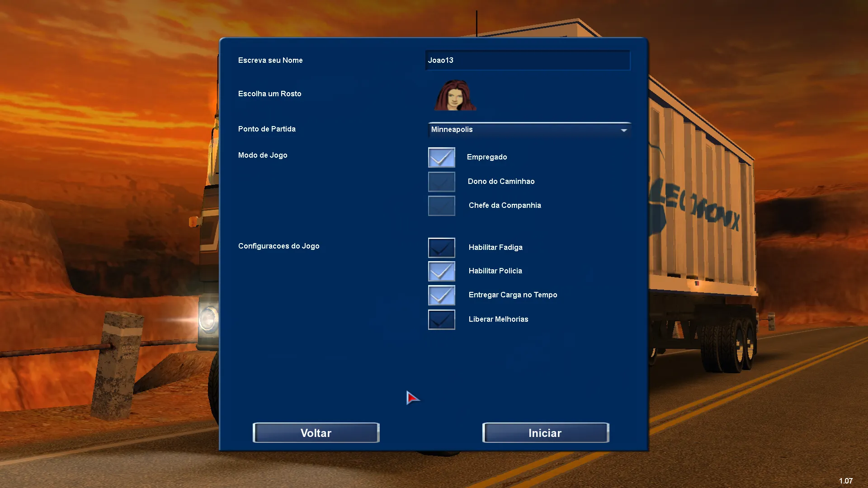Image resolution: width=868 pixels, height=488 pixels.
Task: Click the Escreva seu Nome label
Action: point(270,60)
